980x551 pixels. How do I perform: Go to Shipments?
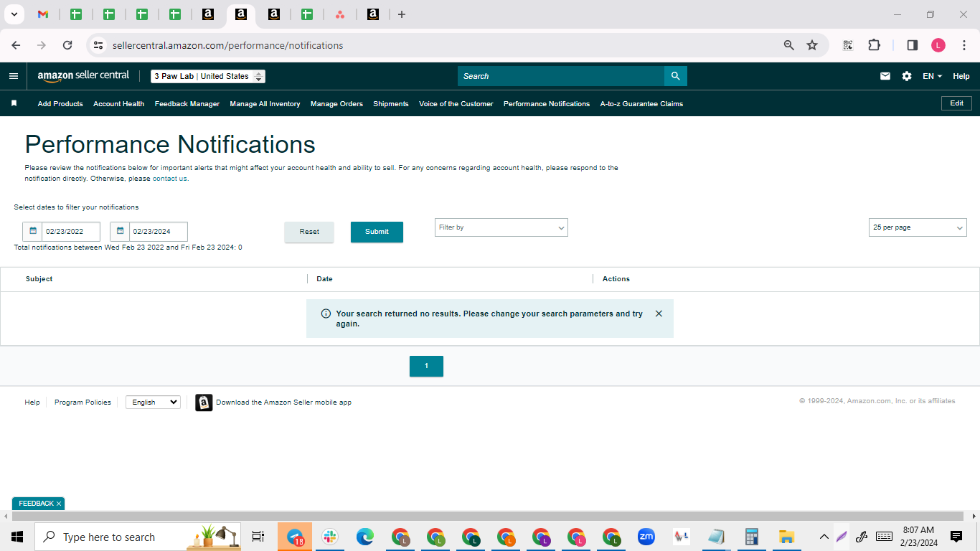(391, 103)
